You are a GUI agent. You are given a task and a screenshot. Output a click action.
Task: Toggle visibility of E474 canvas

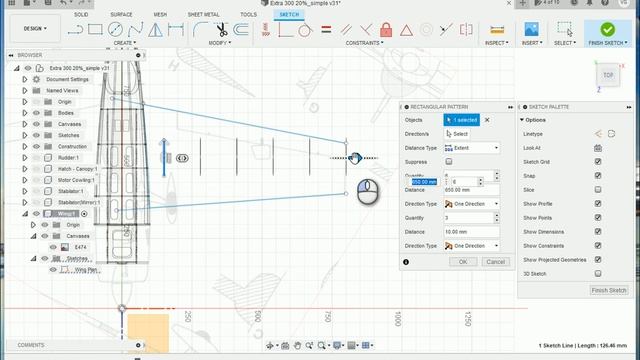click(x=53, y=247)
